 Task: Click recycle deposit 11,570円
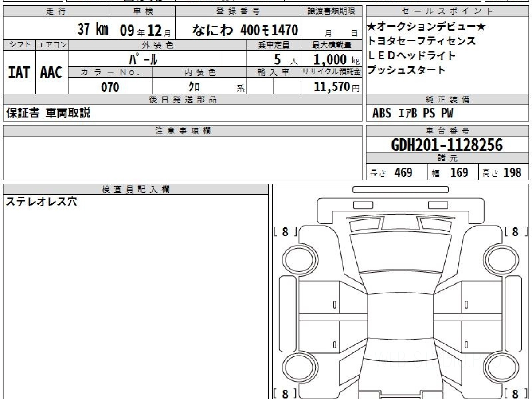pyautogui.click(x=336, y=87)
